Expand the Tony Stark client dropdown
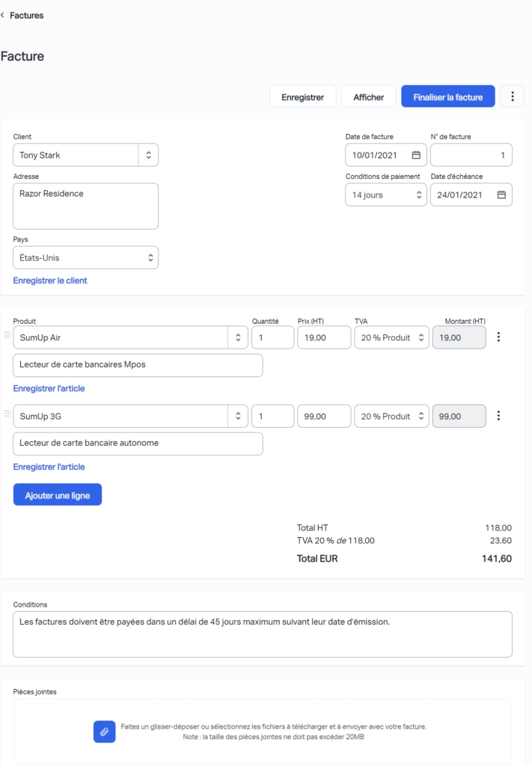This screenshot has width=532, height=766. coord(148,155)
